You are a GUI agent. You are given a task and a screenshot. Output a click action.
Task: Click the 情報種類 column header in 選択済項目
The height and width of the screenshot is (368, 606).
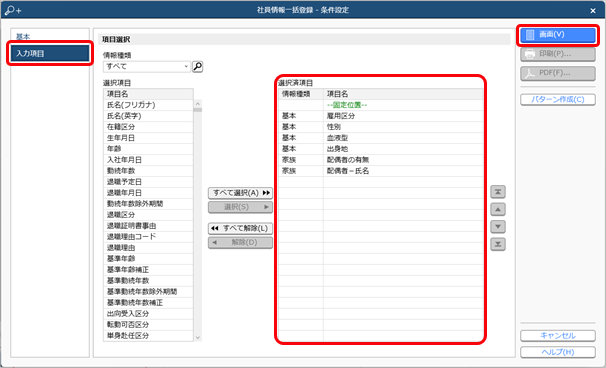(x=301, y=94)
